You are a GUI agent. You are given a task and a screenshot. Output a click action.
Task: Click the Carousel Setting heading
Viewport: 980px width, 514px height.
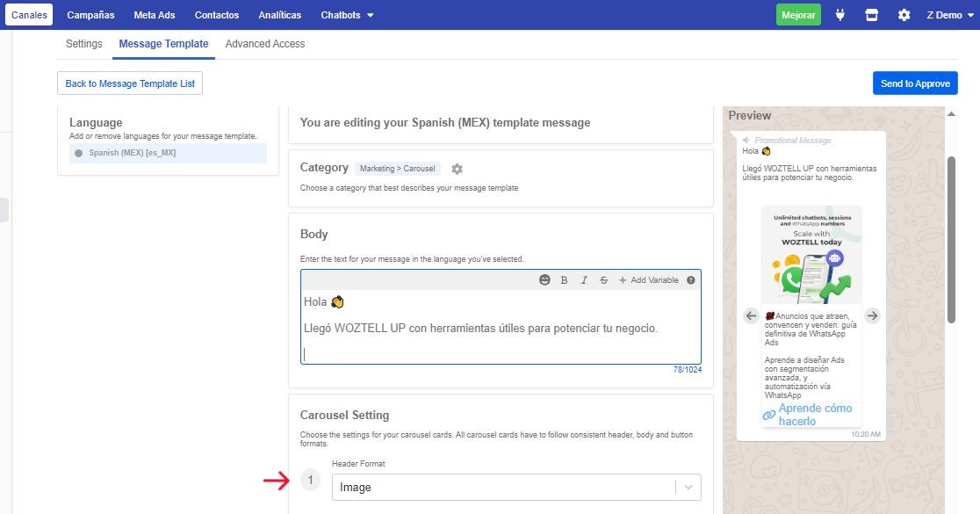click(344, 416)
